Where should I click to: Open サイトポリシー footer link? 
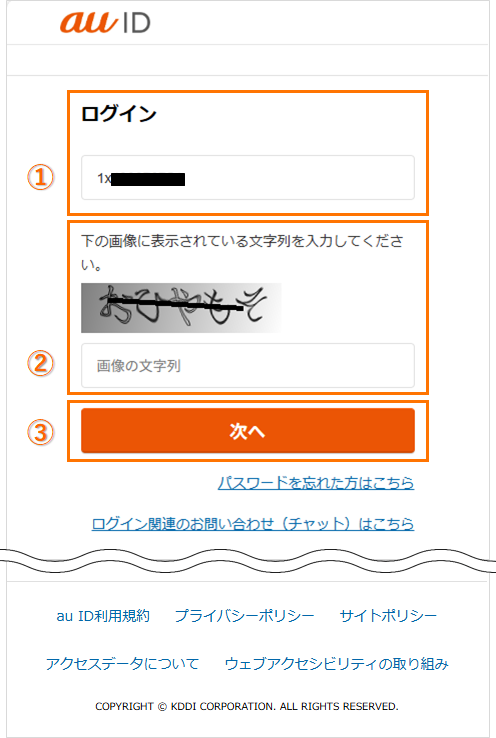[x=388, y=616]
